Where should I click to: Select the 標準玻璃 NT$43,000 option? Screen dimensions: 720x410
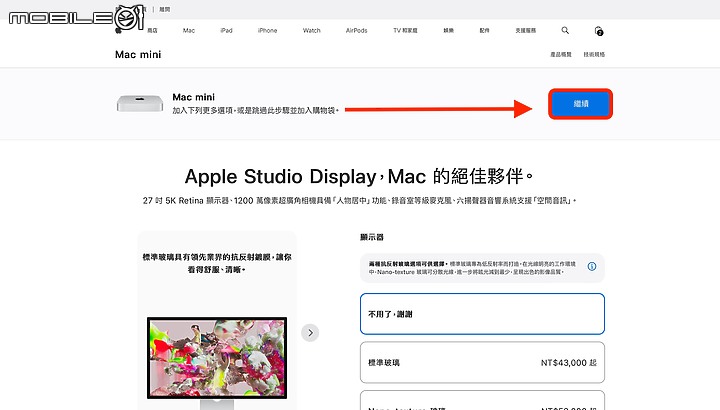(x=482, y=362)
